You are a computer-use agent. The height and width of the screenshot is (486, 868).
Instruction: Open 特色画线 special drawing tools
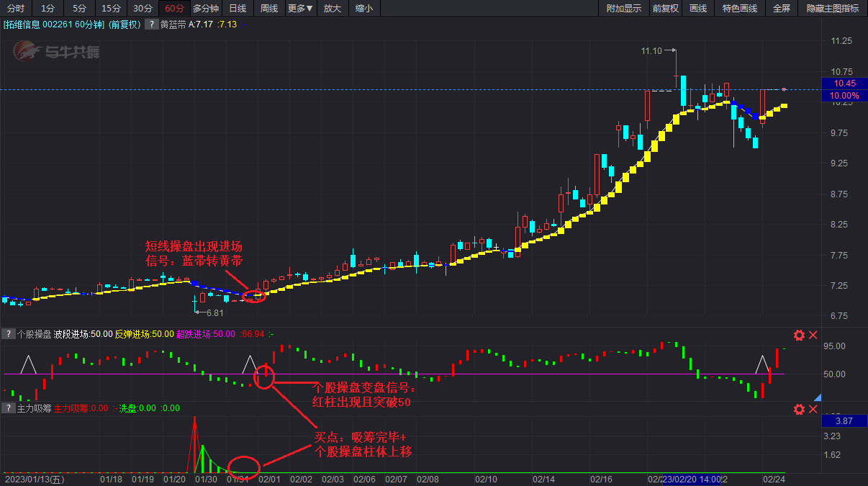740,9
